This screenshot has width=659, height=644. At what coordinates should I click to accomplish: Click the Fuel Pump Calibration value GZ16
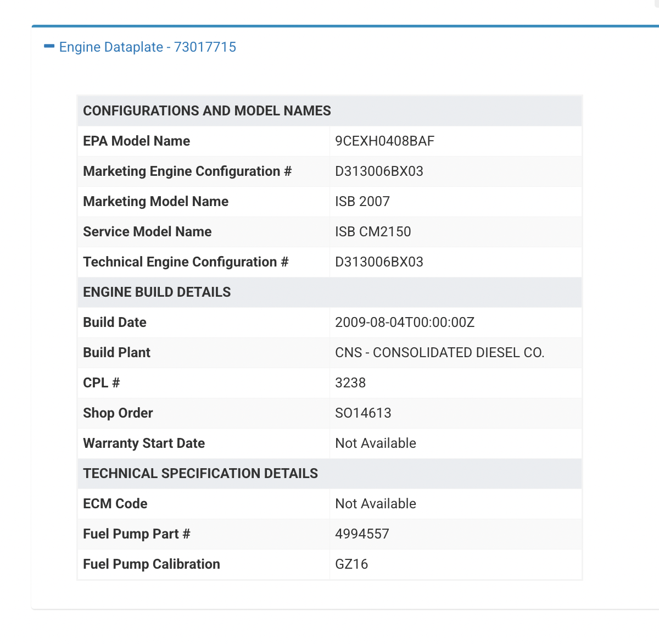(351, 564)
